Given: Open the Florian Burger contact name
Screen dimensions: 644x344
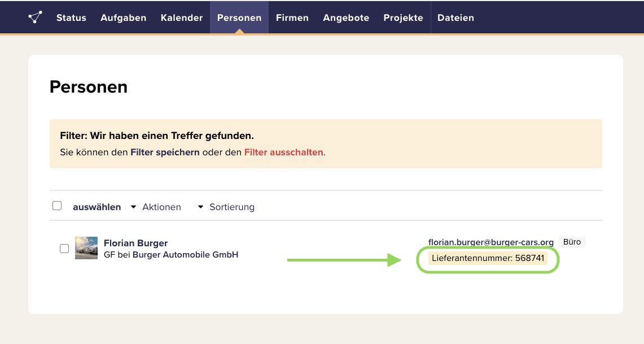Looking at the screenshot, I should 135,243.
